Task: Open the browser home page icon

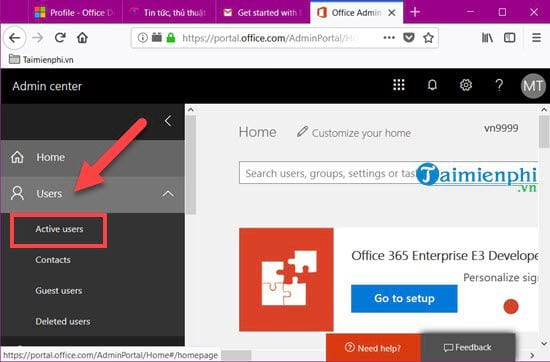Action: [x=82, y=37]
